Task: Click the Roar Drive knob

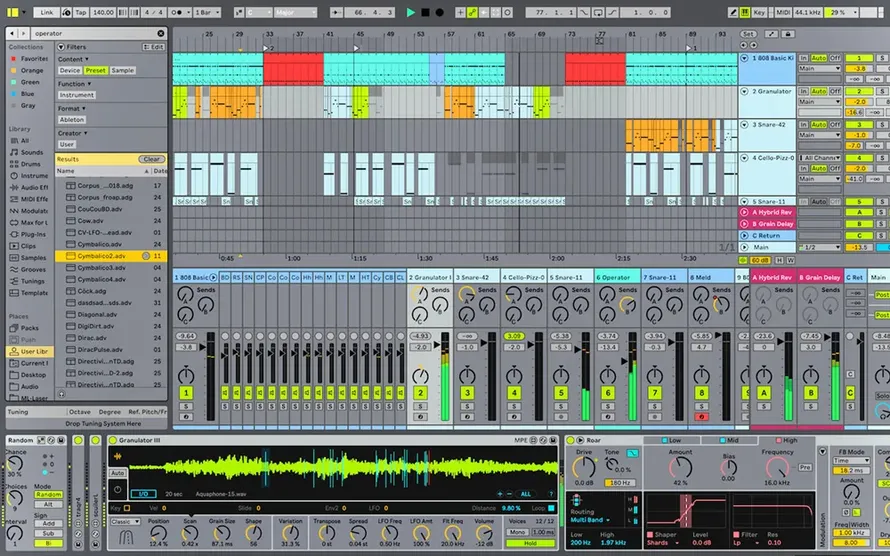Action: pos(583,467)
